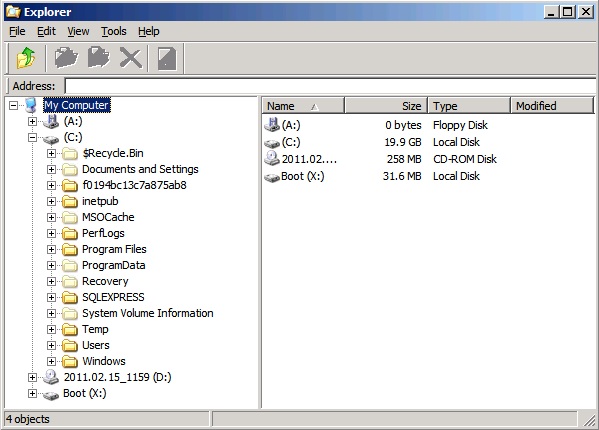Collapse the (C:) drive tree node

point(32,137)
